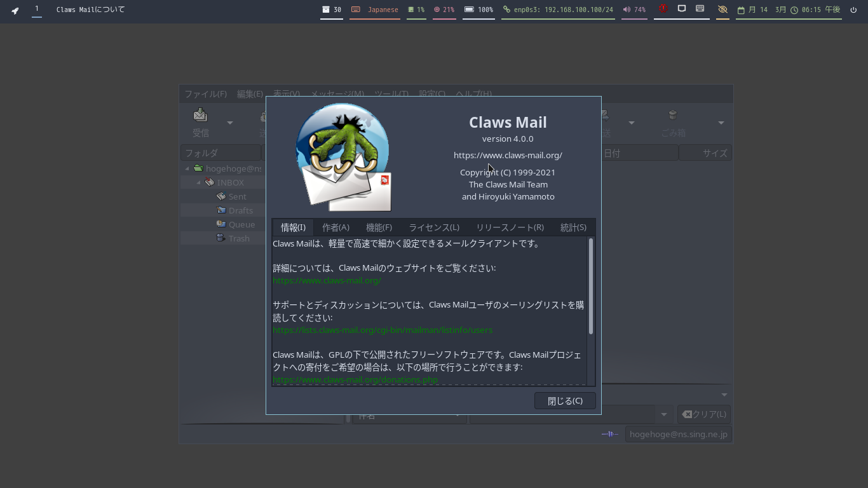Screen dimensions: 868x488
Task: Click the クリア(L) button in search bar
Action: (x=703, y=414)
